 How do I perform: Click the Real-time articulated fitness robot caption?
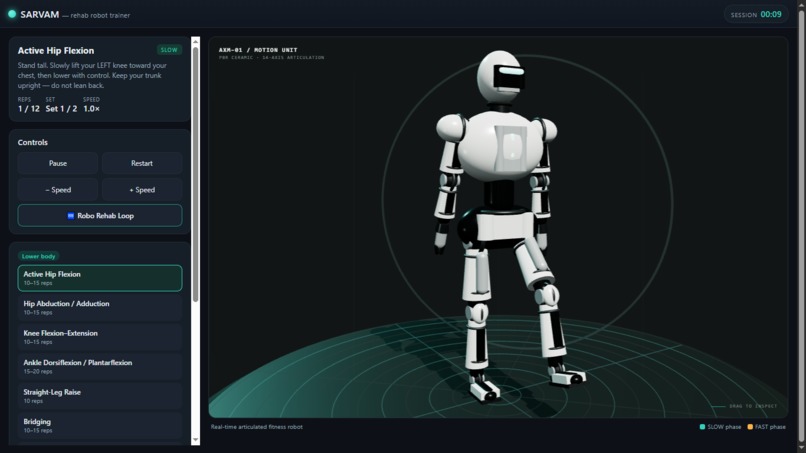(x=257, y=427)
